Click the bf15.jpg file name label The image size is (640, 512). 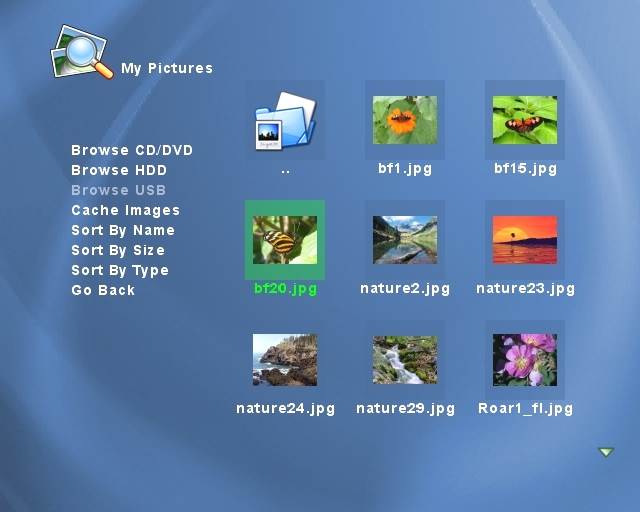525,169
